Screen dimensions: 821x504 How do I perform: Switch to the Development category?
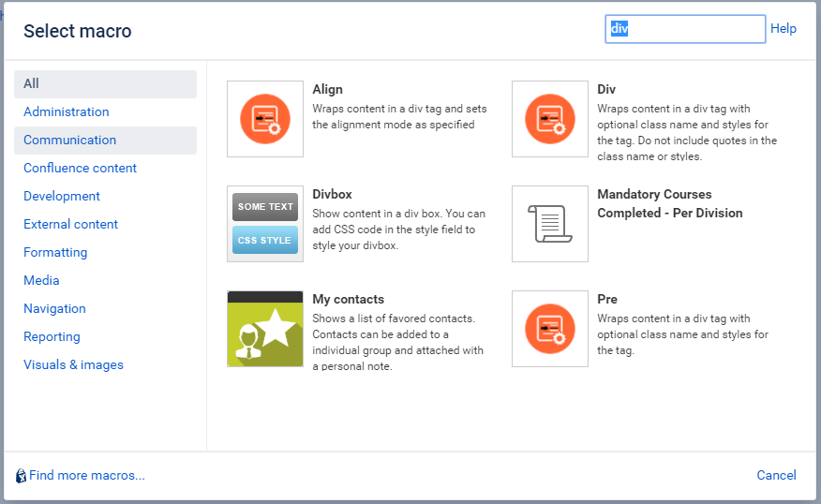[x=62, y=197]
